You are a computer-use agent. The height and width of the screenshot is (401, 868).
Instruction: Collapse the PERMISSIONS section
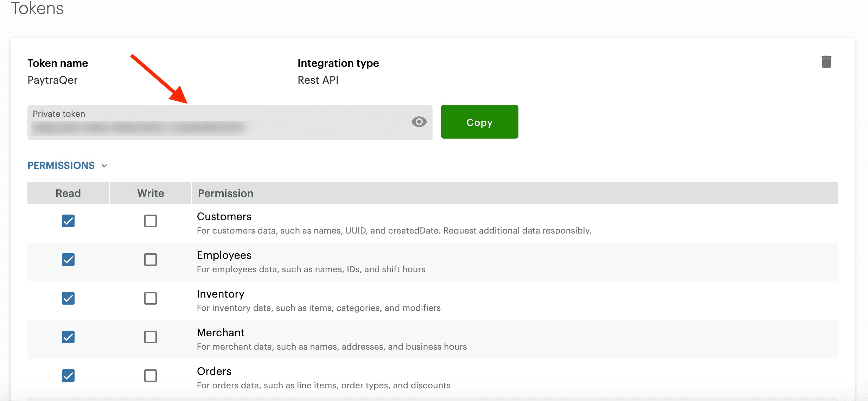(x=104, y=165)
